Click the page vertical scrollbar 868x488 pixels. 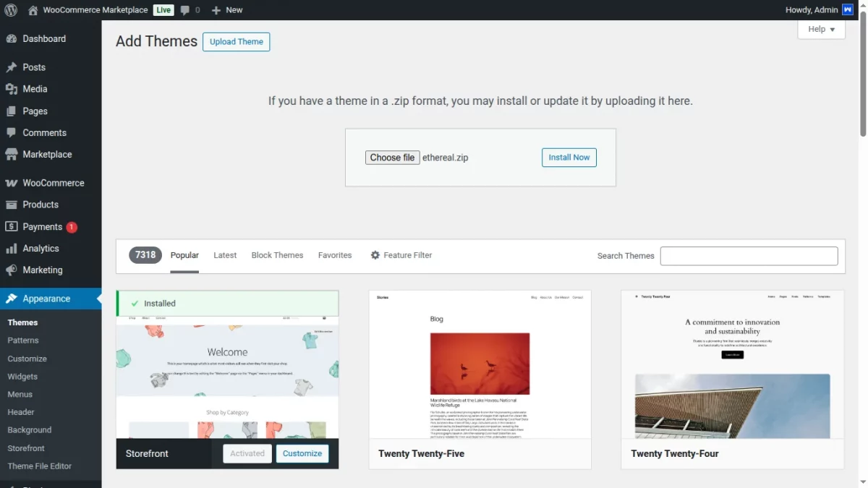click(863, 72)
